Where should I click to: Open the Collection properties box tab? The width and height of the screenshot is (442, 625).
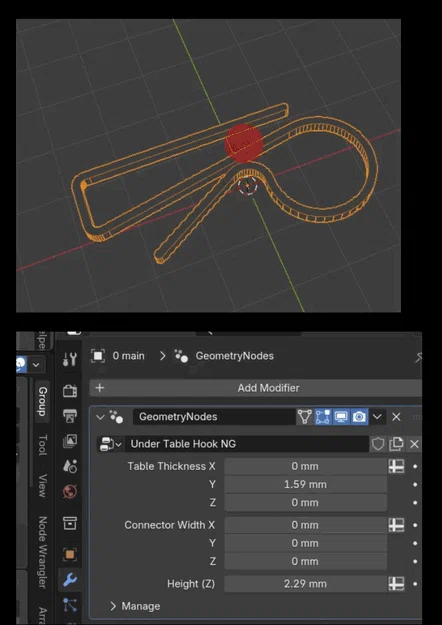70,523
